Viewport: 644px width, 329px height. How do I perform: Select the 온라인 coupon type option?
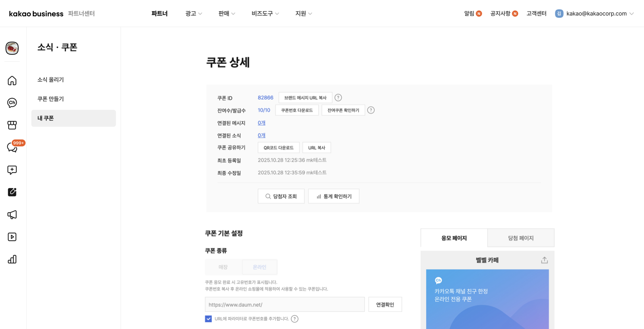click(259, 267)
